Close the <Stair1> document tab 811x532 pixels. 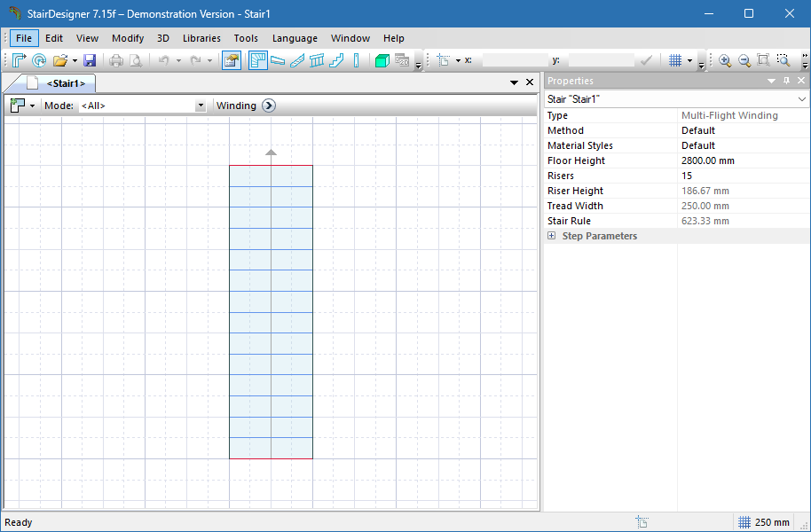530,82
